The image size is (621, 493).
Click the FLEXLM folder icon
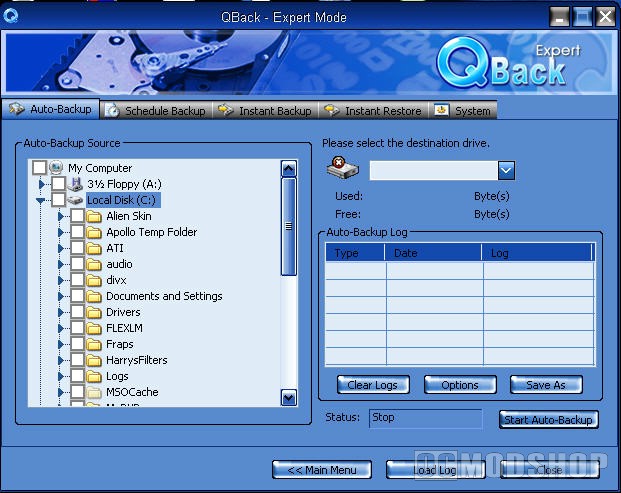[94, 328]
